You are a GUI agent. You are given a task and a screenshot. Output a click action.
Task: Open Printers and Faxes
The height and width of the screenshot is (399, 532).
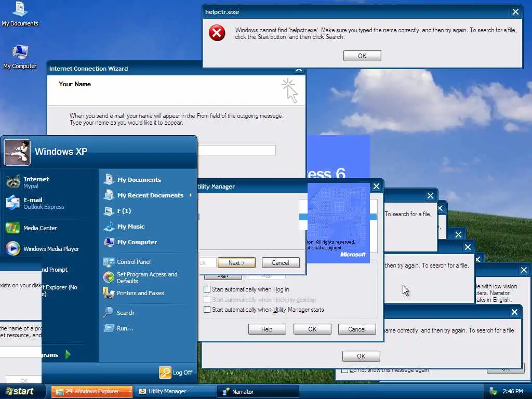[134, 293]
